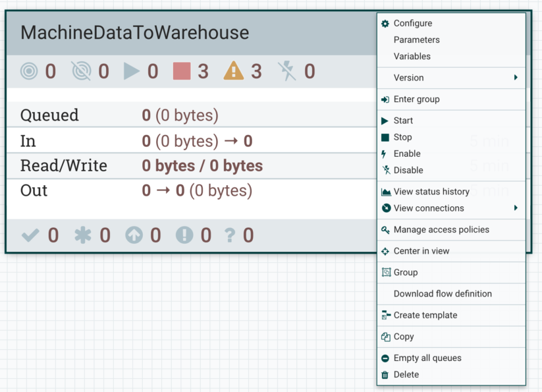Click the up-to-date versioned flow checkmark icon

[x=30, y=235]
